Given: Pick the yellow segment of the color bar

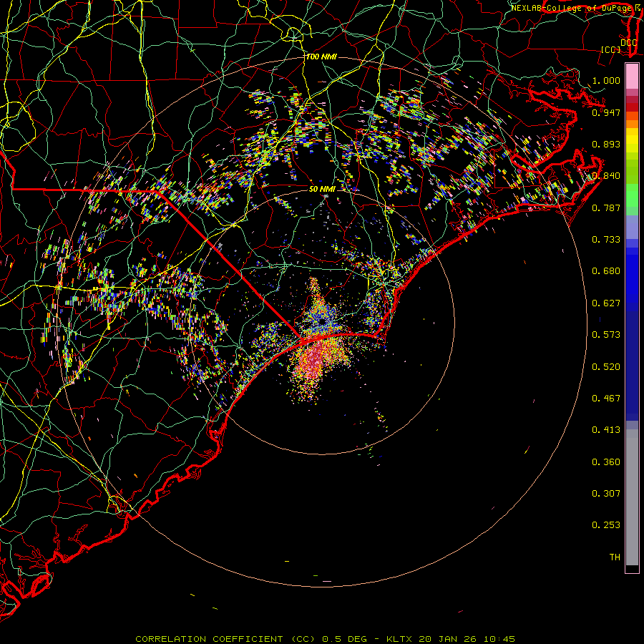Looking at the screenshot, I should coord(632,140).
